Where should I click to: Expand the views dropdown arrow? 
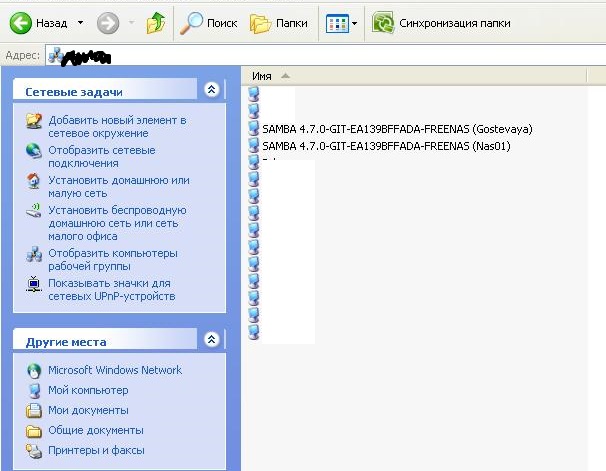[354, 24]
